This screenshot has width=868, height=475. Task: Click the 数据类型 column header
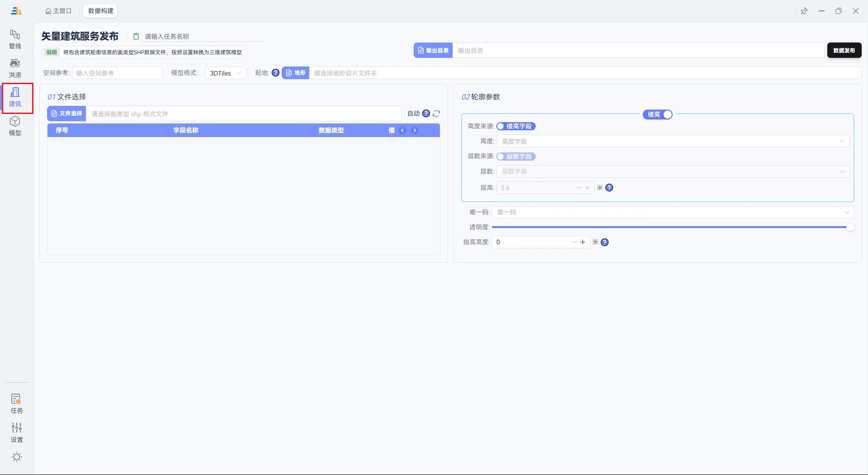click(x=331, y=130)
